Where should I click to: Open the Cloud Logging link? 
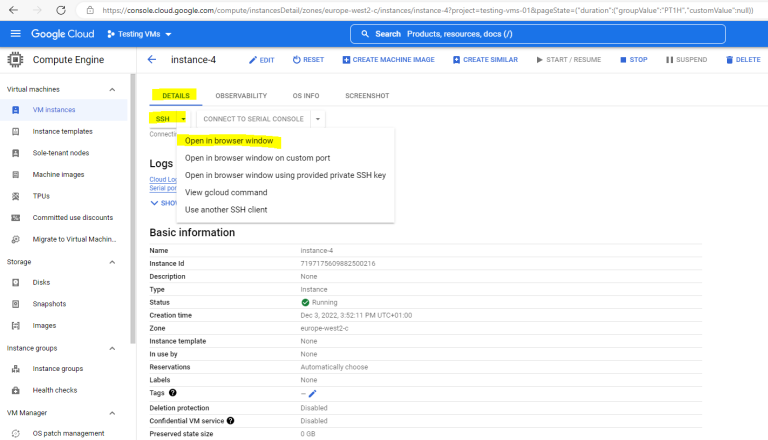163,179
